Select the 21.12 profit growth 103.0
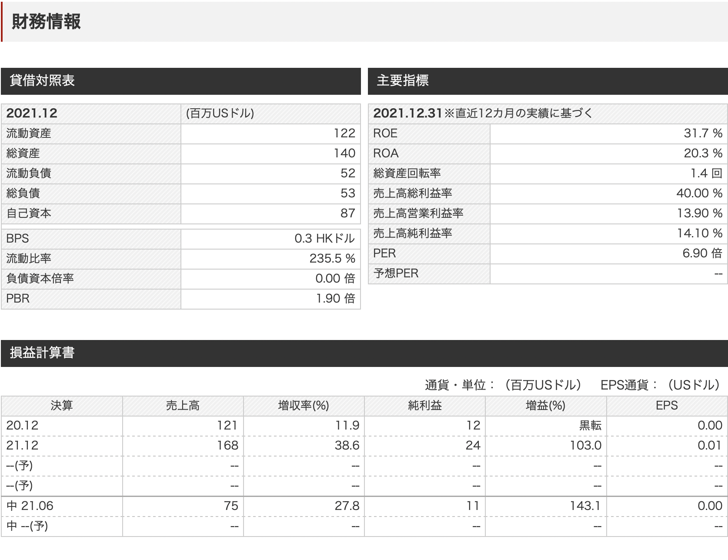Image resolution: width=728 pixels, height=560 pixels. click(546, 446)
